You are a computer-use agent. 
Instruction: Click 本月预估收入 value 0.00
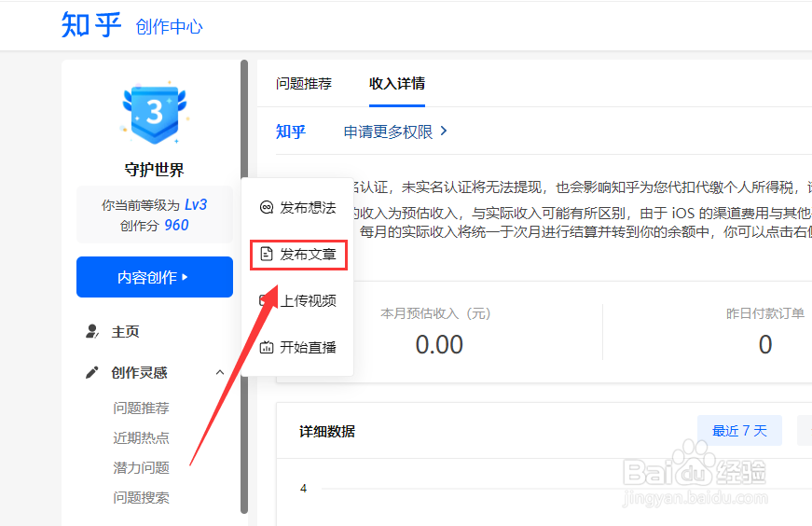[x=439, y=345]
